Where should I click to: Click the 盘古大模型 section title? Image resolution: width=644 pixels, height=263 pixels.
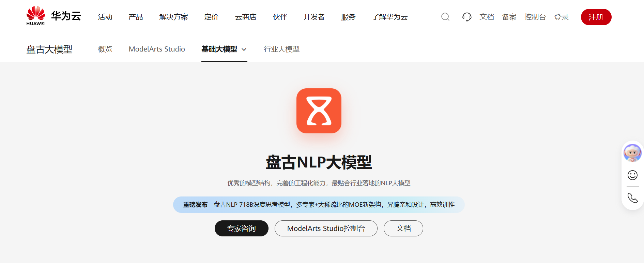pyautogui.click(x=49, y=49)
